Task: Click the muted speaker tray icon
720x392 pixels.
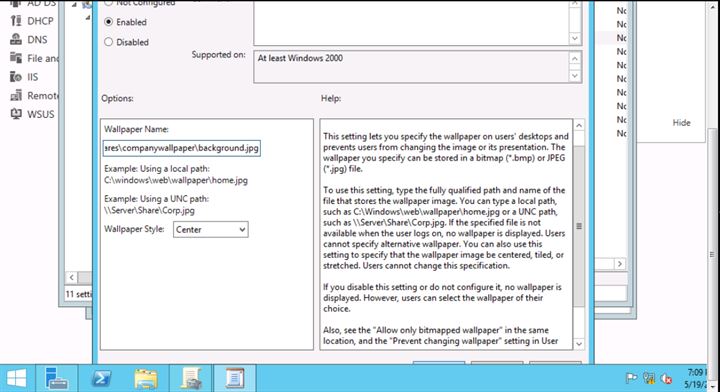Action: point(666,379)
